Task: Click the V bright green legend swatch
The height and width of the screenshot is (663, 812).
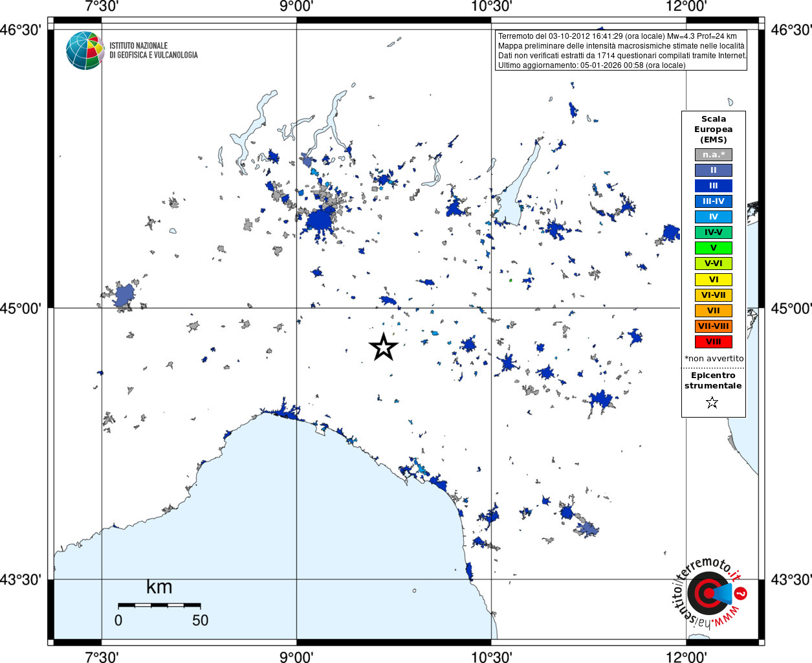Action: pyautogui.click(x=714, y=248)
